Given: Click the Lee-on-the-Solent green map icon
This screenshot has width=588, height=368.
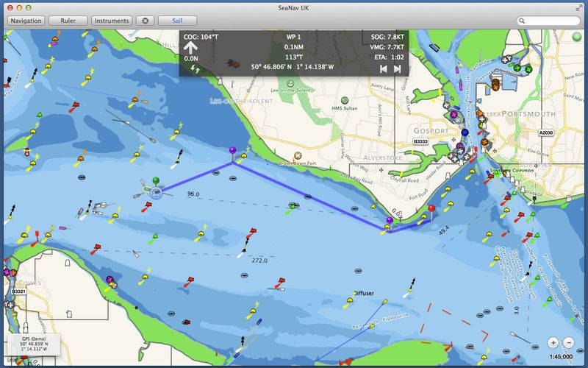Looking at the screenshot, I should (290, 83).
